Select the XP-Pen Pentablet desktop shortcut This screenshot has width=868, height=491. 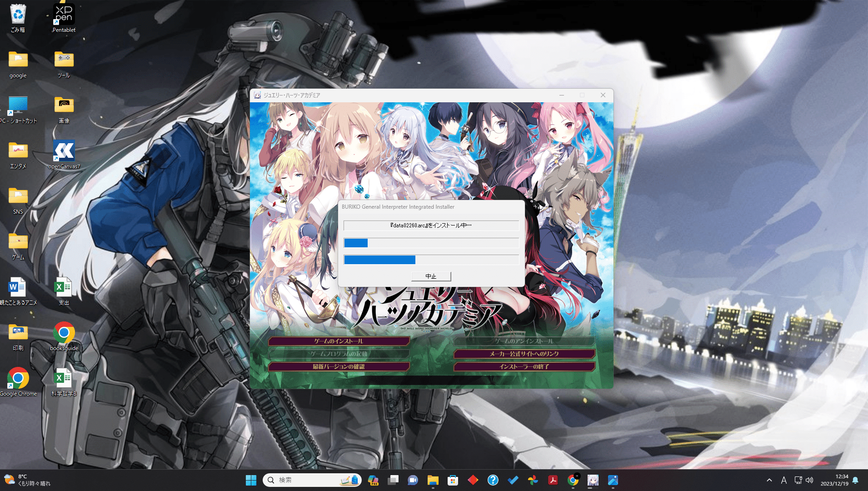click(x=64, y=18)
